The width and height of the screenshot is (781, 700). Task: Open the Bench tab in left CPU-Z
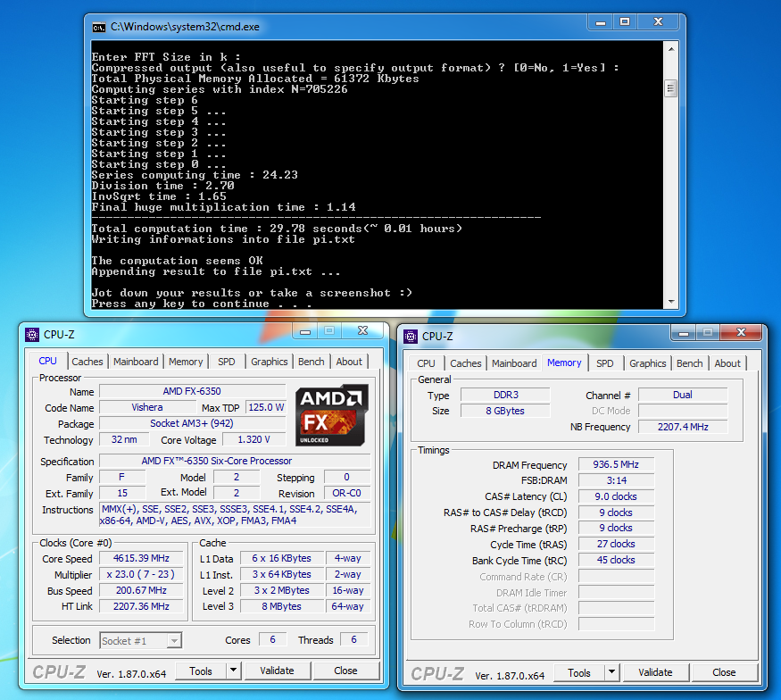point(312,362)
